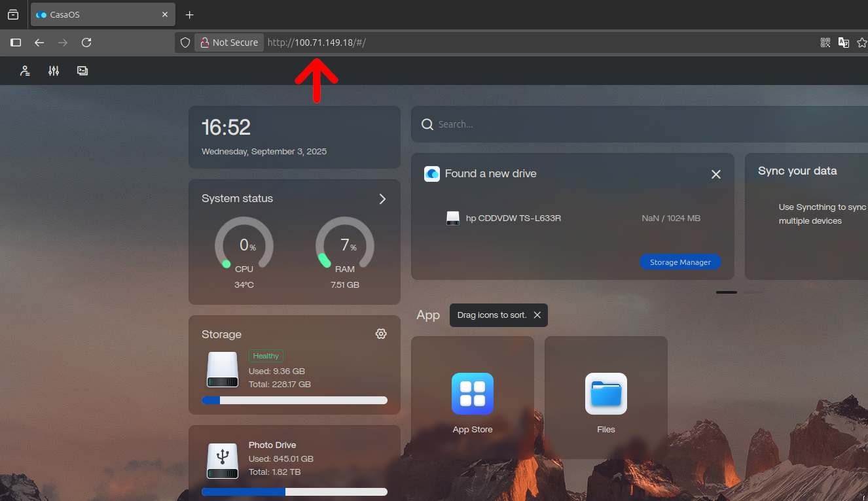Toggle the browser sidebar panel

(16, 43)
